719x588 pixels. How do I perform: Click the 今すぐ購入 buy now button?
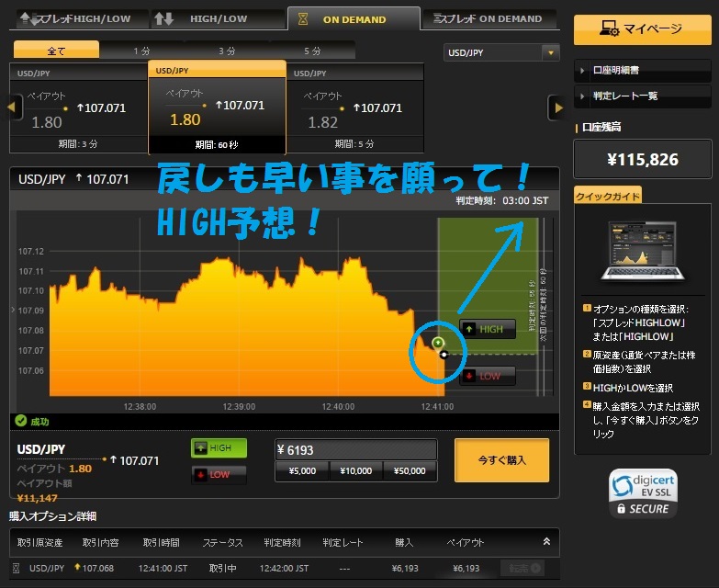tap(501, 460)
